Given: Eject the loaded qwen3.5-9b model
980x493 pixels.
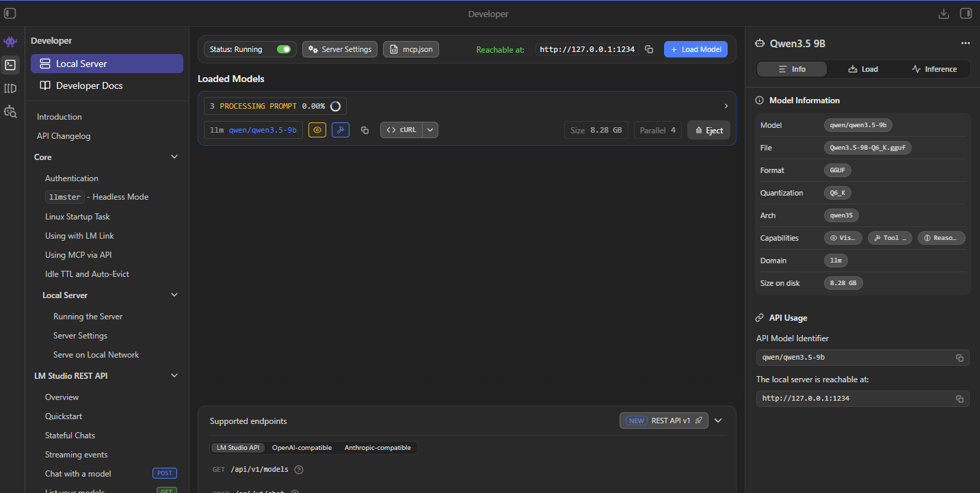Looking at the screenshot, I should coord(709,130).
